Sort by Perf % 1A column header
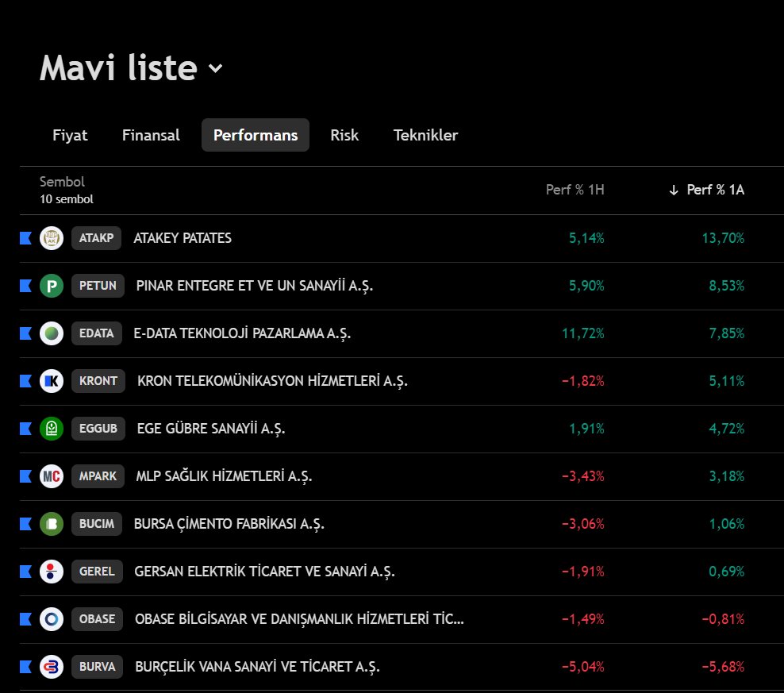This screenshot has height=693, width=784. 716,190
